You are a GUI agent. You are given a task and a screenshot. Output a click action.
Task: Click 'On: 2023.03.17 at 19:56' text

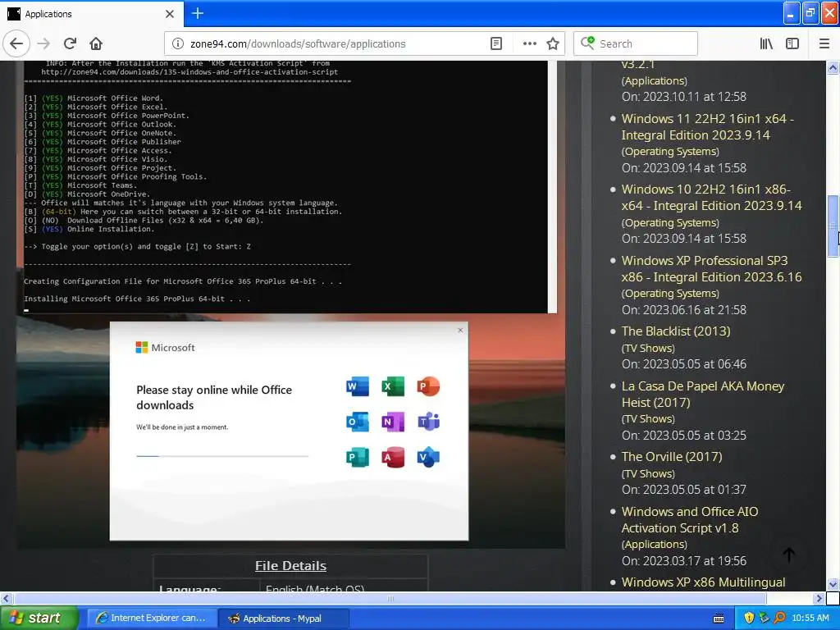click(683, 561)
